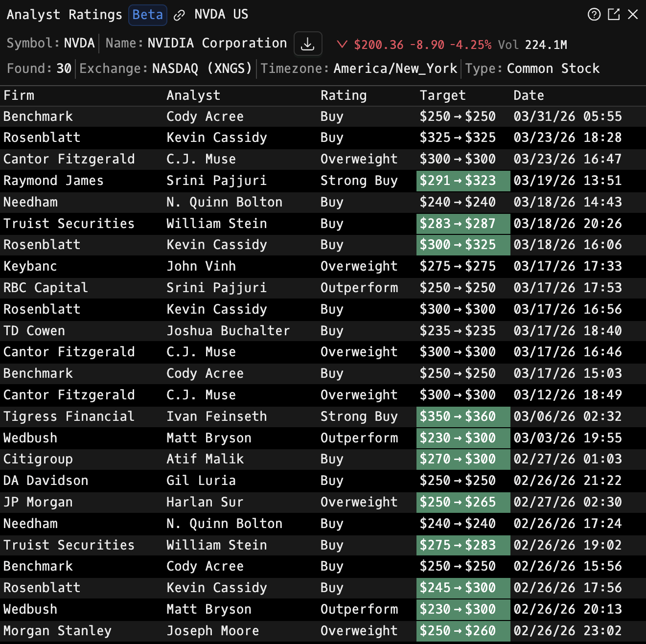Screen dimensions: 646x644
Task: Click the highlighted $283→$287 target cell
Action: pos(463,224)
